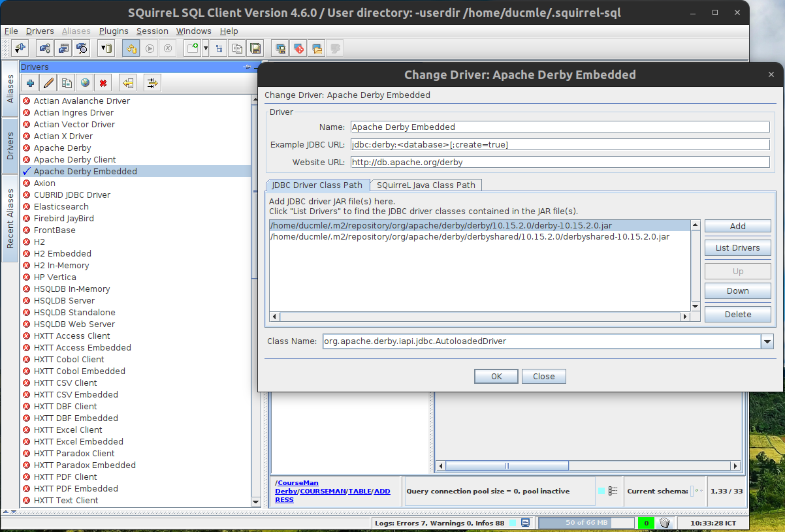
Task: Switch to the Recent Aliases side tab
Action: (x=10, y=219)
